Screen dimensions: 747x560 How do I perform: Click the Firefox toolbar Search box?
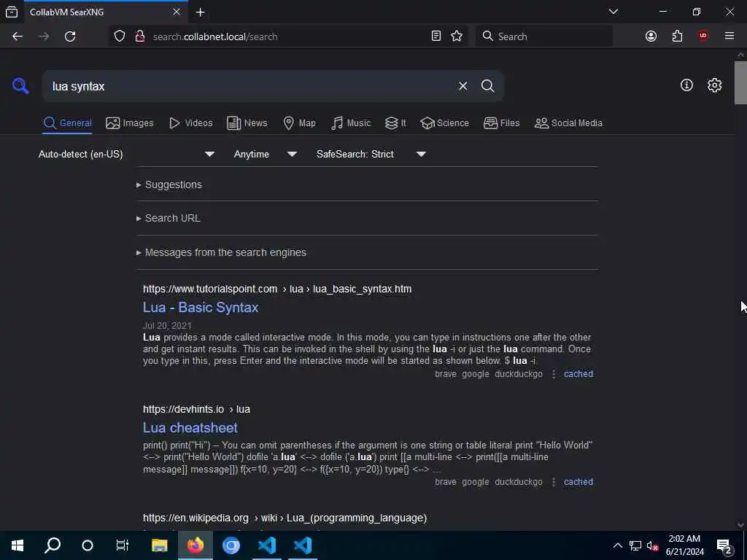[544, 36]
